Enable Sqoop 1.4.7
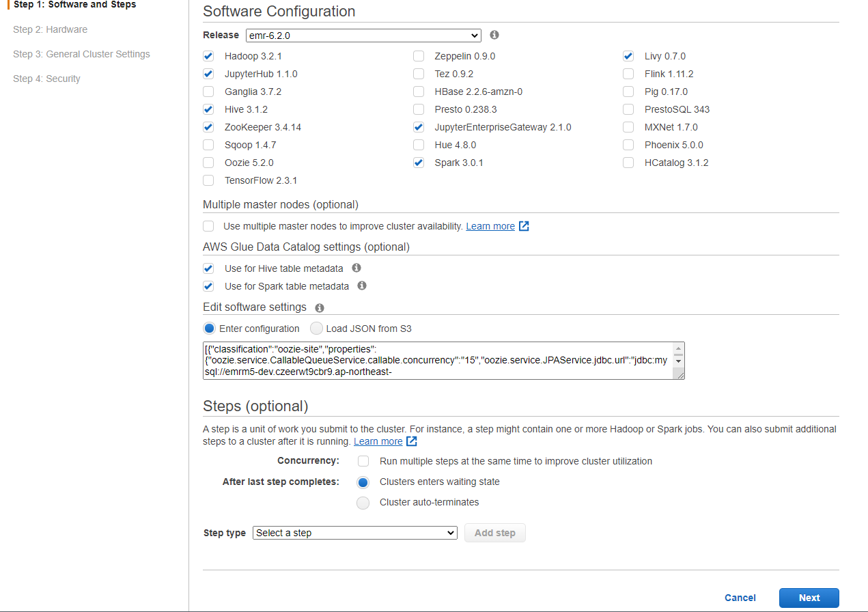868x612 pixels. click(208, 145)
